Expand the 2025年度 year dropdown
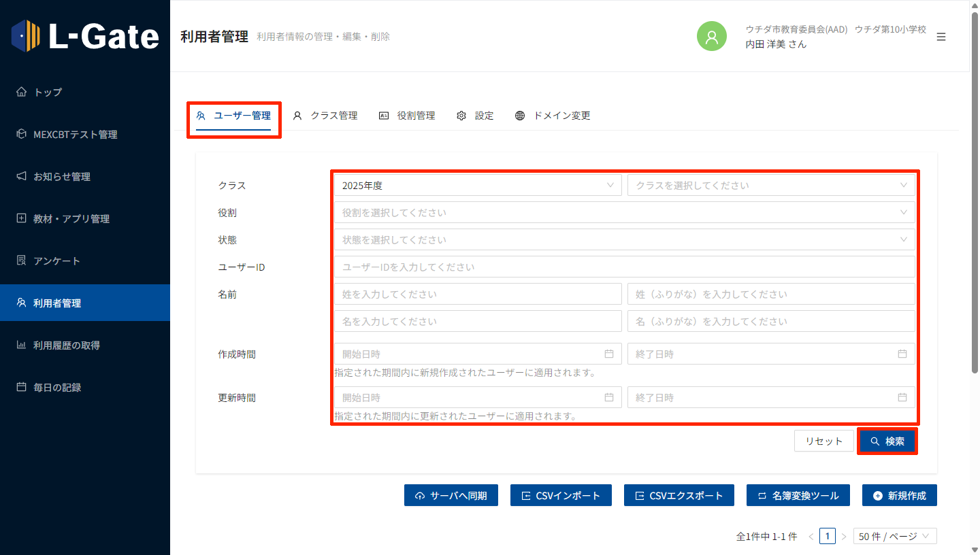 tap(477, 185)
